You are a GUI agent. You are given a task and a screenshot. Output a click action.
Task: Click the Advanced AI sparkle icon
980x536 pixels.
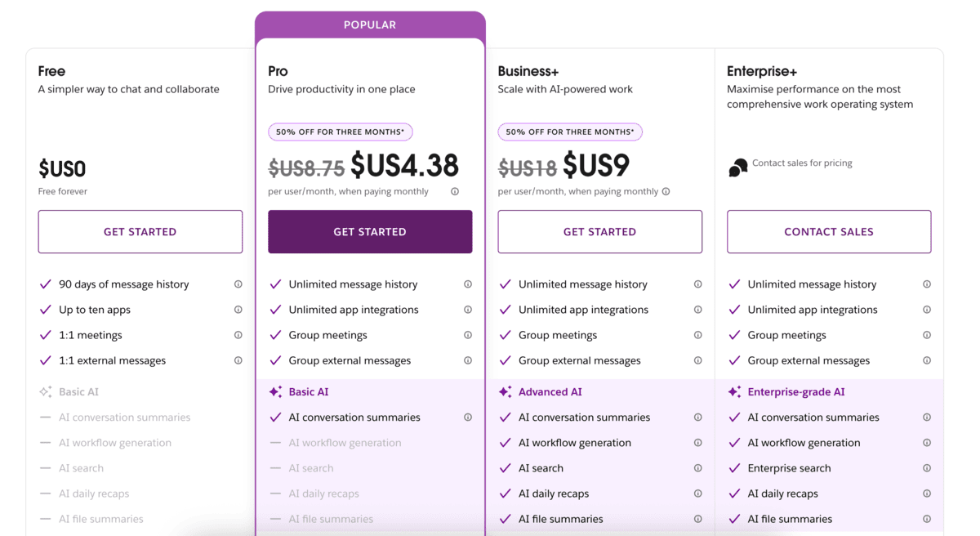pos(506,391)
